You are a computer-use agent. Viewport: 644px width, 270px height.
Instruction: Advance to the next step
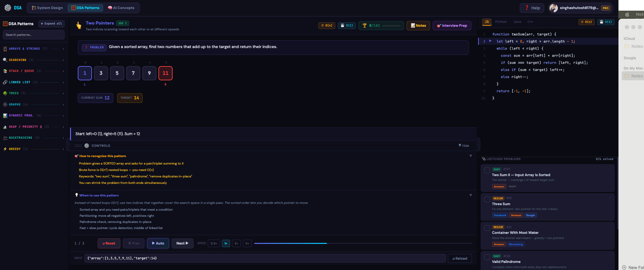point(182,244)
